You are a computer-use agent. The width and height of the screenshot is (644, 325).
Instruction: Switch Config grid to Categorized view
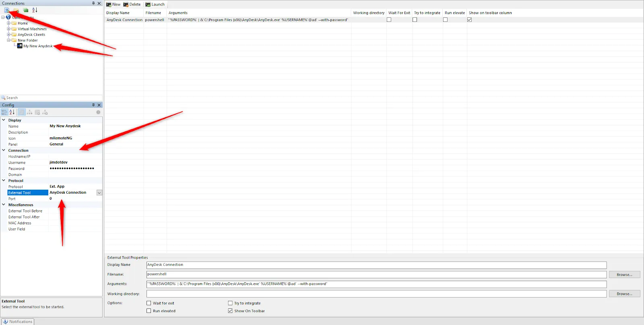point(4,112)
